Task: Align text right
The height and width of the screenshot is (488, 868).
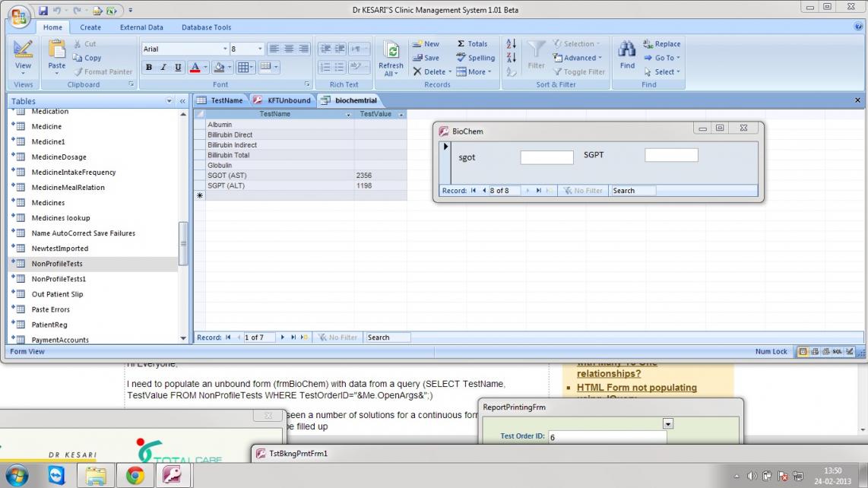Action: point(303,49)
